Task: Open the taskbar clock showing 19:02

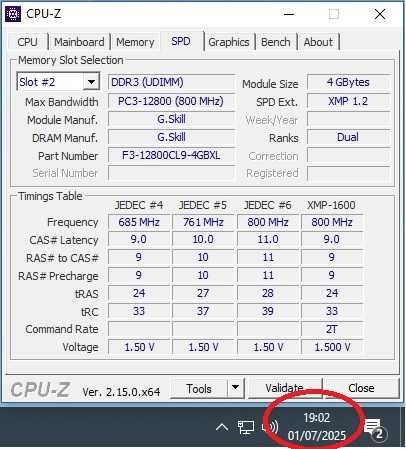Action: pyautogui.click(x=317, y=427)
